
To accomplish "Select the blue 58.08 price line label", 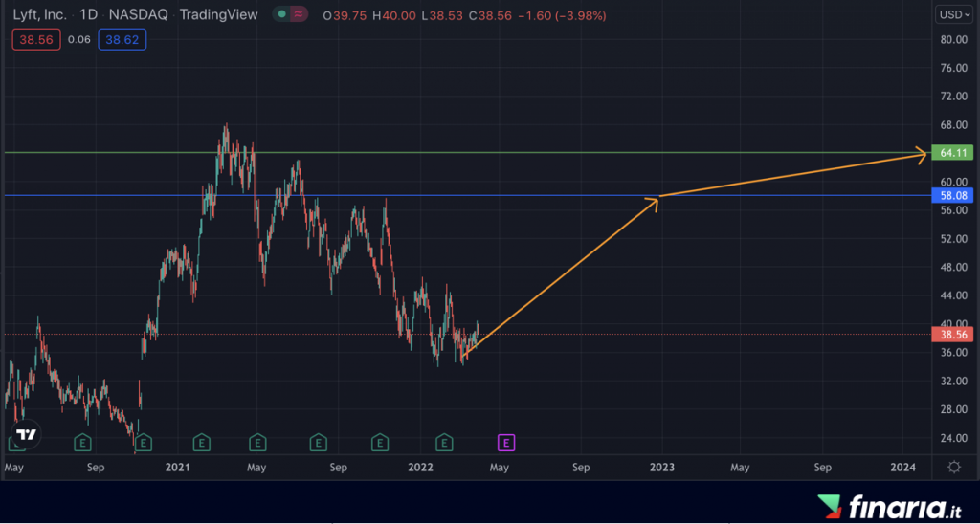I will (952, 195).
